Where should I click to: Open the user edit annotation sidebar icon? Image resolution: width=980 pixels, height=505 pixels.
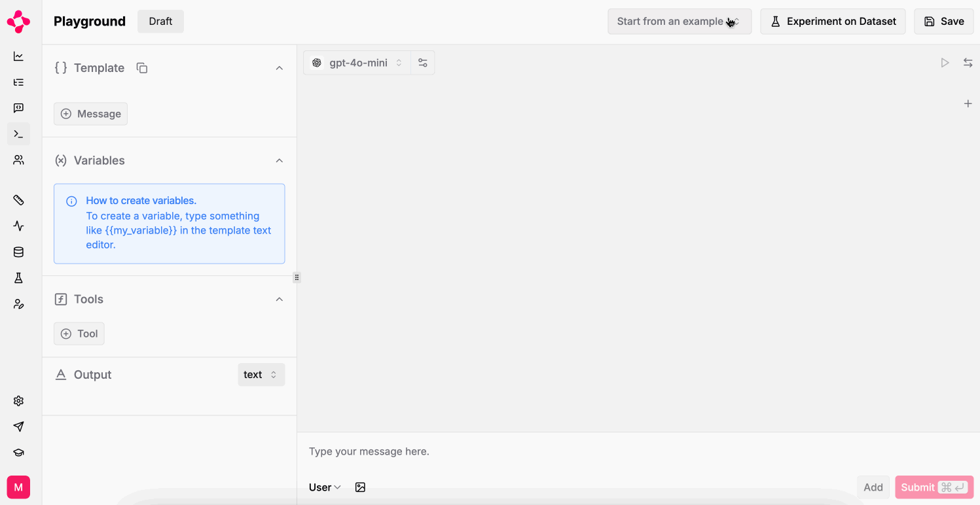pyautogui.click(x=18, y=304)
